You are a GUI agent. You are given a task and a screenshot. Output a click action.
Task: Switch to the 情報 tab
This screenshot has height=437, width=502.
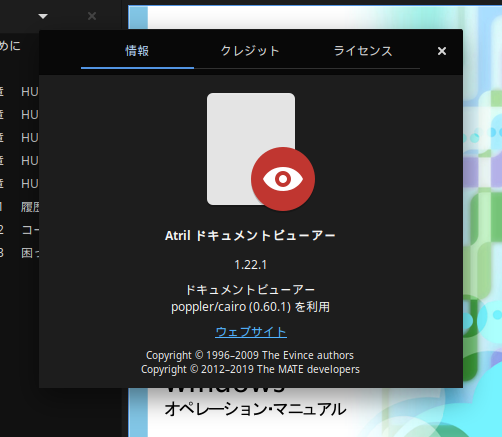[137, 51]
